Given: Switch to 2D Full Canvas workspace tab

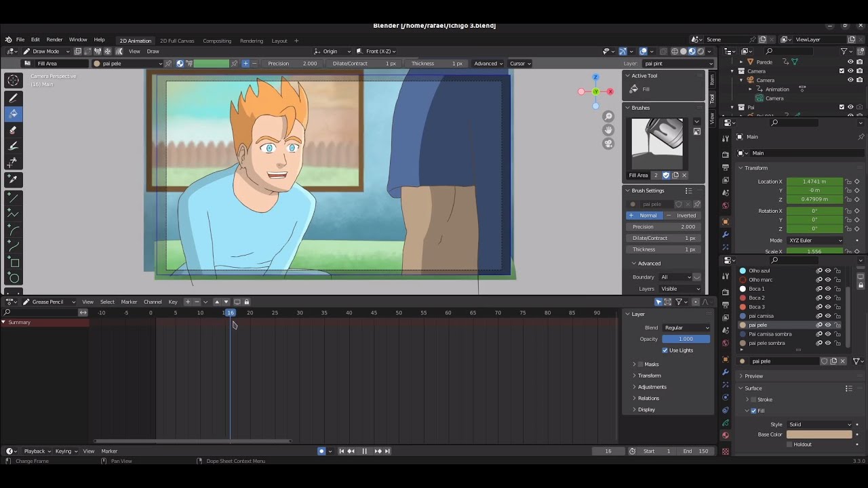Looking at the screenshot, I should (x=177, y=41).
